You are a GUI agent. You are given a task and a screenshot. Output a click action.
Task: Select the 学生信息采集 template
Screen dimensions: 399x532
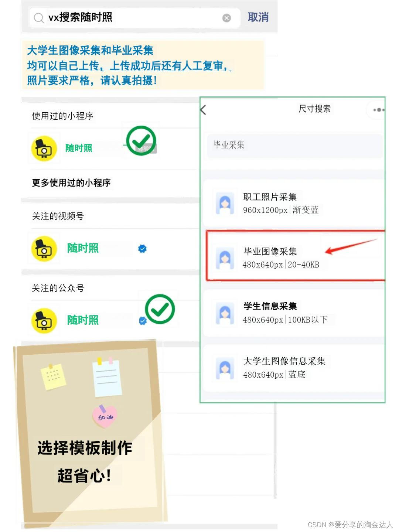click(294, 313)
